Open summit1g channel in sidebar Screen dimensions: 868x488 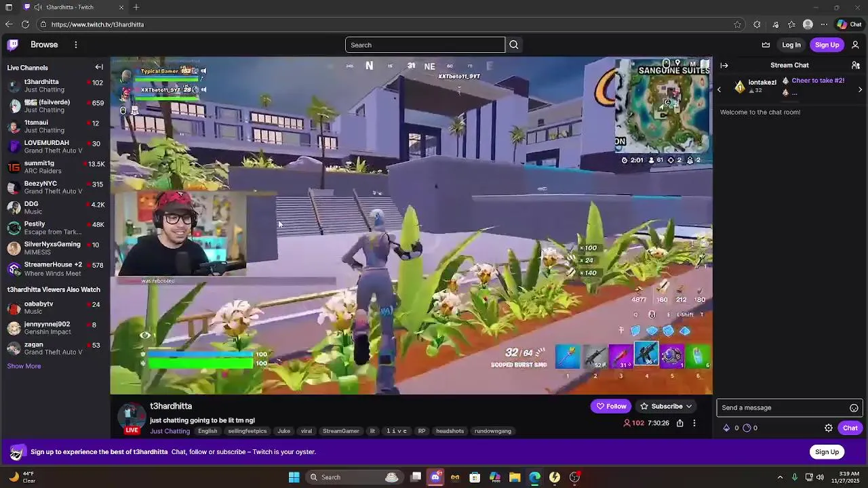pyautogui.click(x=55, y=167)
